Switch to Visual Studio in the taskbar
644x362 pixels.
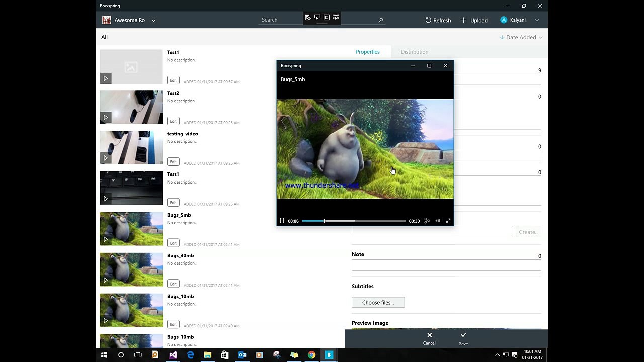(x=173, y=355)
